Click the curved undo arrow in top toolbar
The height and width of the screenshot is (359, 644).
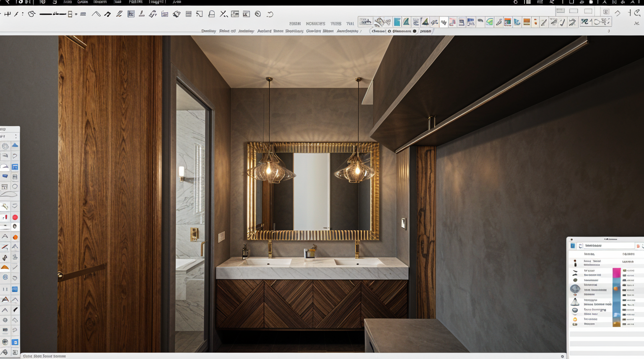270,14
